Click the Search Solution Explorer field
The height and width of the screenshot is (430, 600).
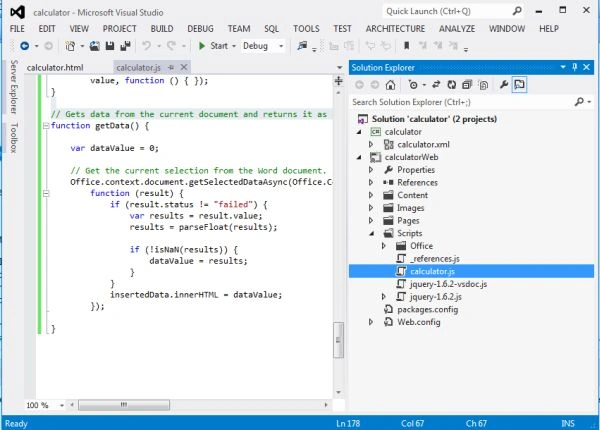[x=461, y=102]
